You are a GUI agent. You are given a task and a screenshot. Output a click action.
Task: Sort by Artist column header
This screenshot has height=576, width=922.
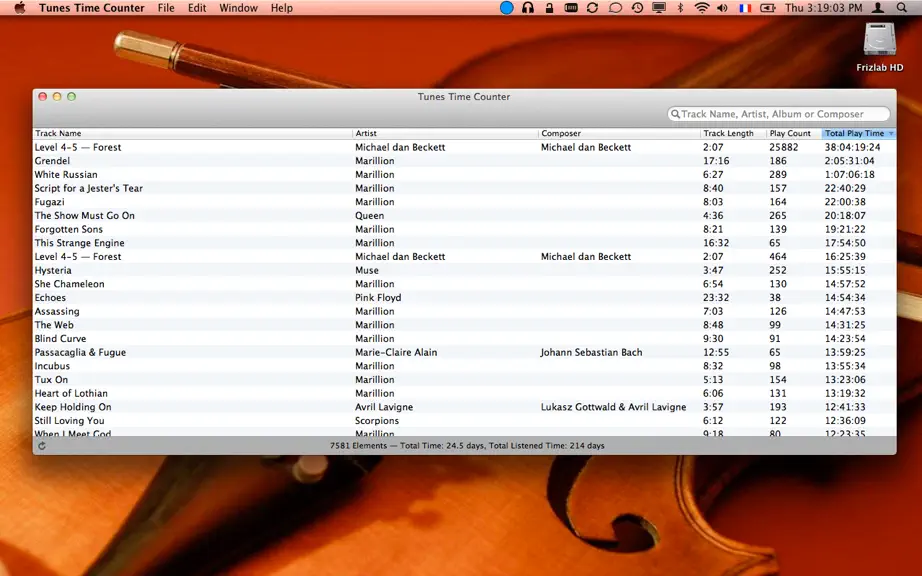pos(445,133)
